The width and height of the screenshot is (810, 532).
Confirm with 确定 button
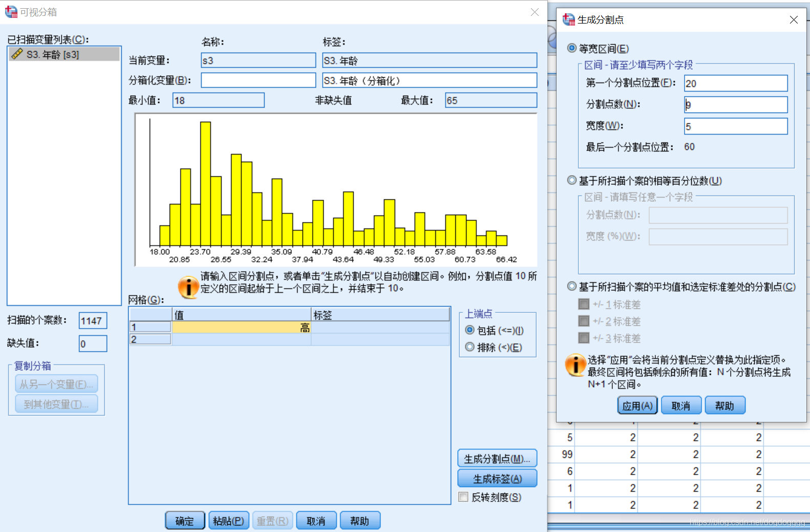(x=185, y=521)
